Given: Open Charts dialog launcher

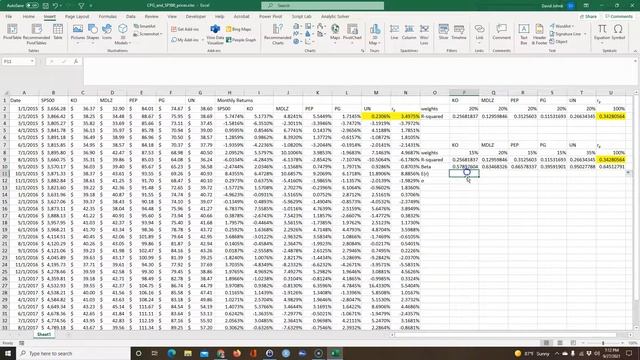Looking at the screenshot, I should pyautogui.click(x=362, y=51).
